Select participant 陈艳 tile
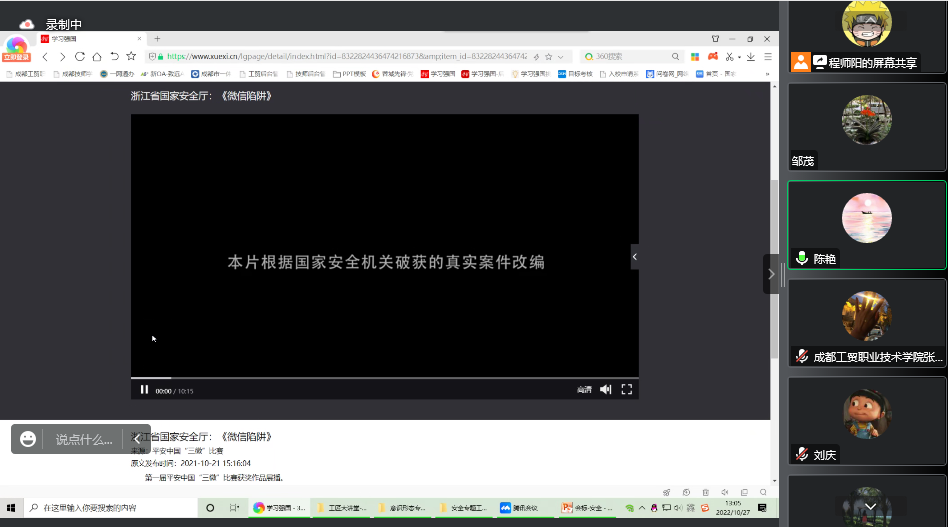The image size is (948, 527). [867, 225]
